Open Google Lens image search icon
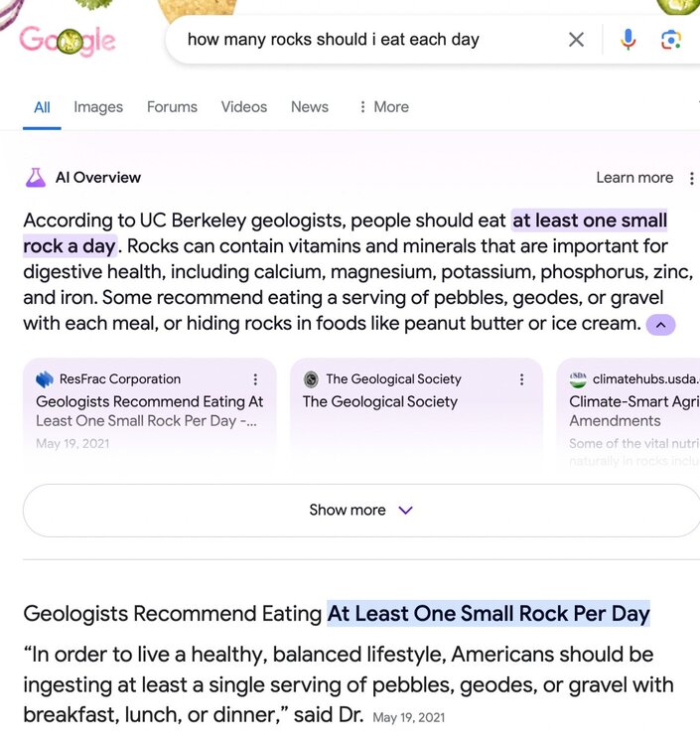 click(x=671, y=40)
